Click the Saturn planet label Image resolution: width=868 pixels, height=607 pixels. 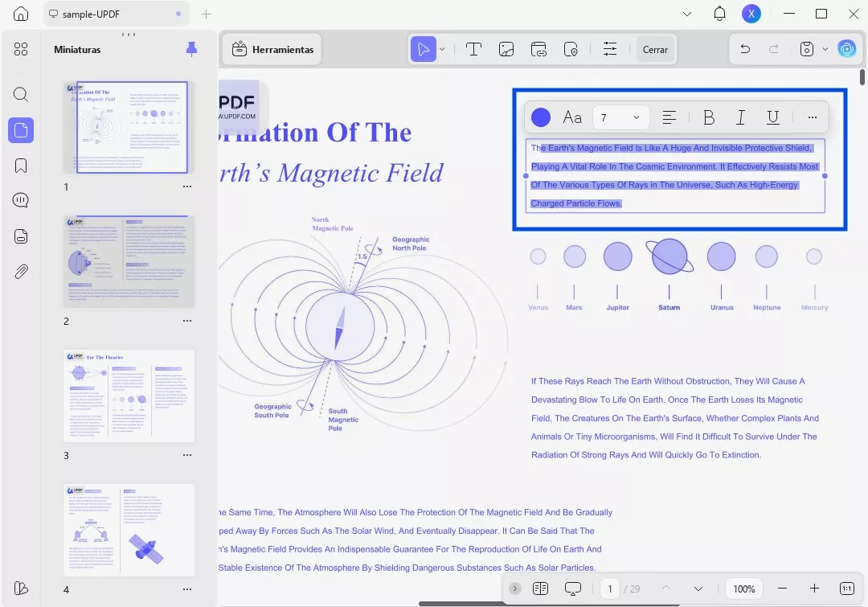(x=669, y=307)
